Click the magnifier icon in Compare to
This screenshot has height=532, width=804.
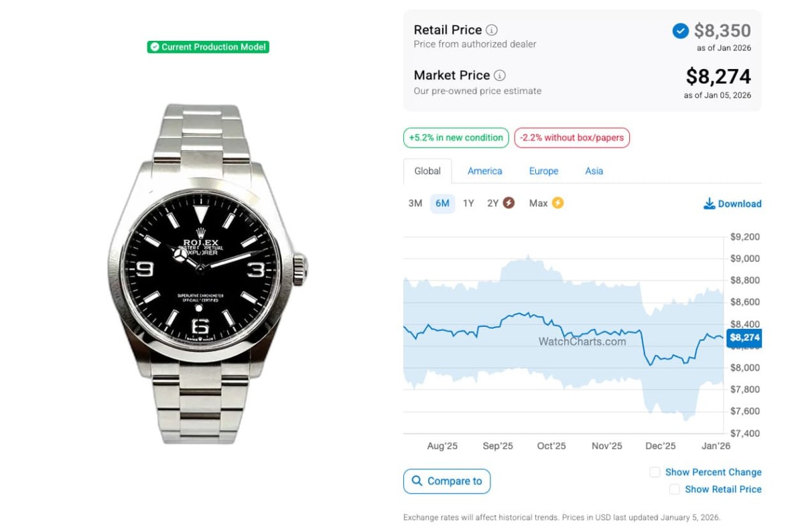click(x=417, y=481)
